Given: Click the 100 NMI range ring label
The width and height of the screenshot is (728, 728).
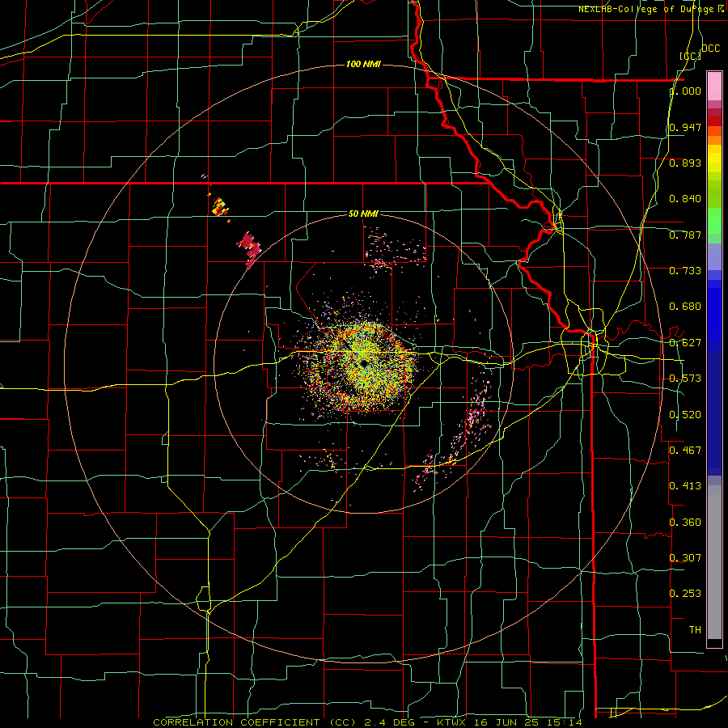Looking at the screenshot, I should tap(363, 64).
